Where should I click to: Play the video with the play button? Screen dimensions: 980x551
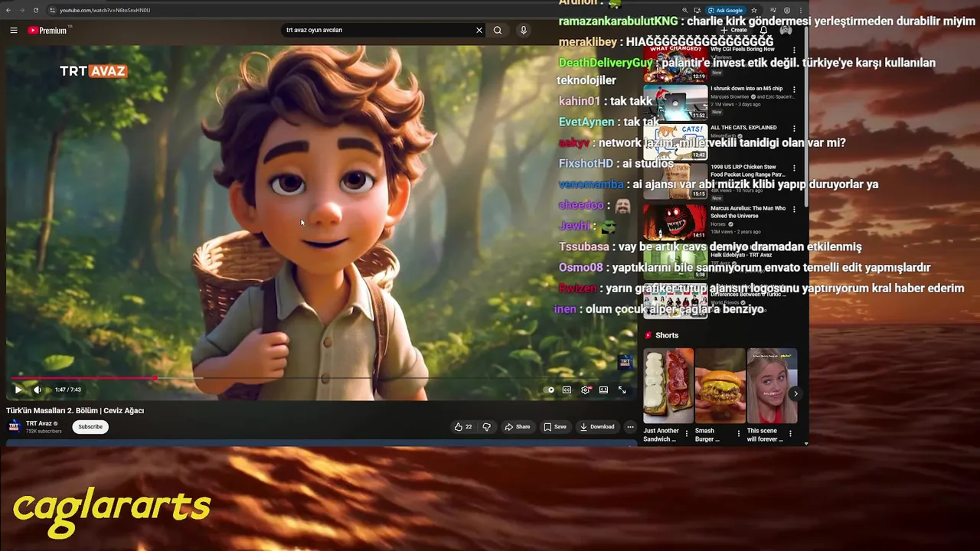(18, 390)
